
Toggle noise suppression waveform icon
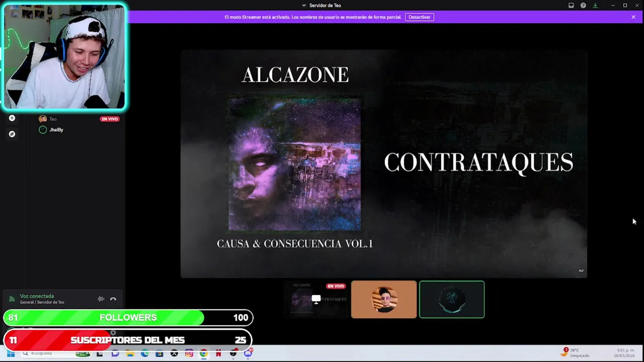click(101, 299)
